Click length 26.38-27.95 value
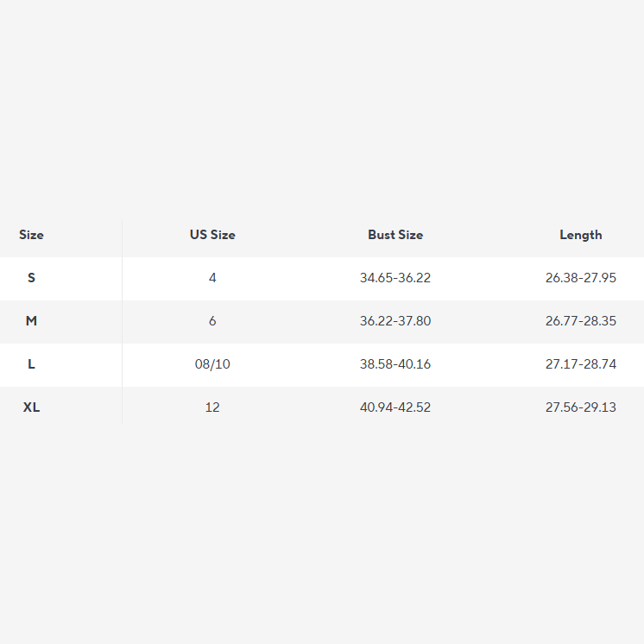The height and width of the screenshot is (644, 644). [581, 278]
